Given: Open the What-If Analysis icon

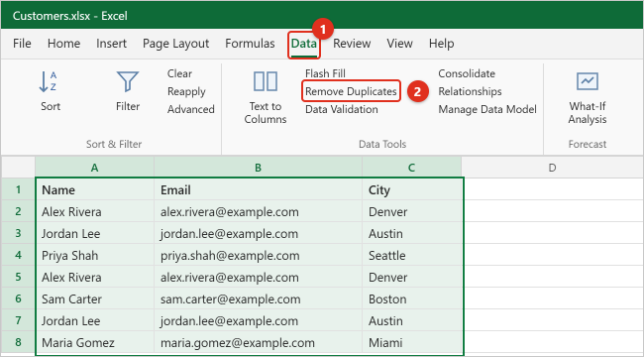Looking at the screenshot, I should click(x=587, y=81).
